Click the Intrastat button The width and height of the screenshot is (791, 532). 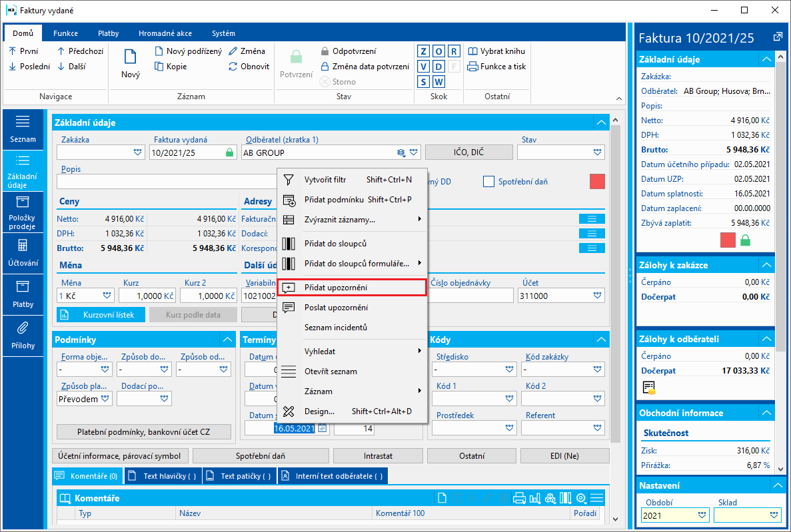point(378,456)
